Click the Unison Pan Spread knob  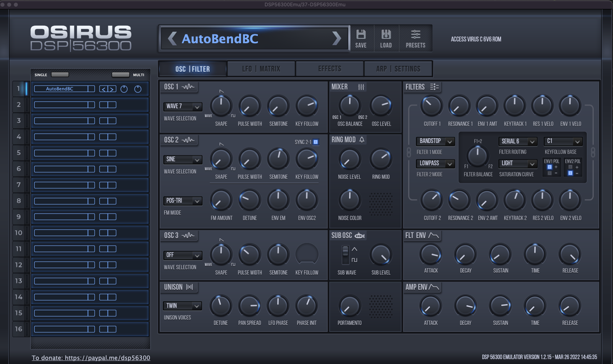coord(249,306)
